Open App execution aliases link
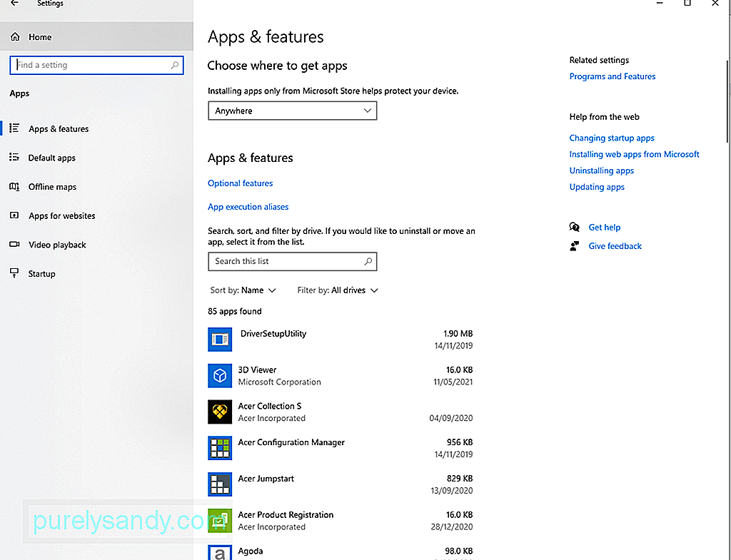 (x=248, y=206)
